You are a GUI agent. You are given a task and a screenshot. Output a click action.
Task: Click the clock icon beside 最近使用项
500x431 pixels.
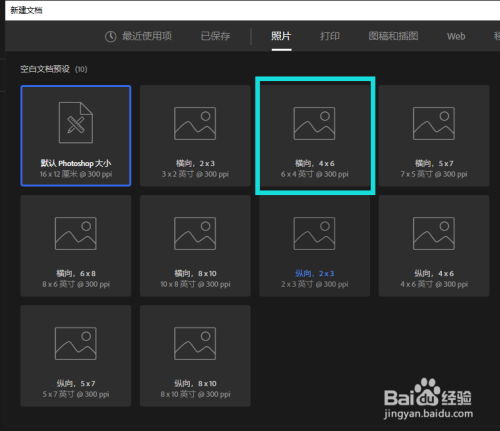point(111,36)
